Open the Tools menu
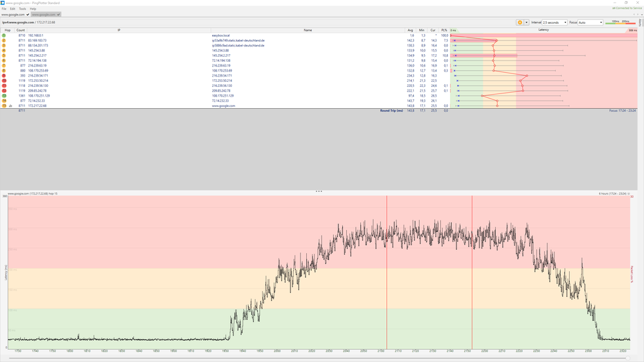Screen dimensions: 644x362 pyautogui.click(x=22, y=8)
